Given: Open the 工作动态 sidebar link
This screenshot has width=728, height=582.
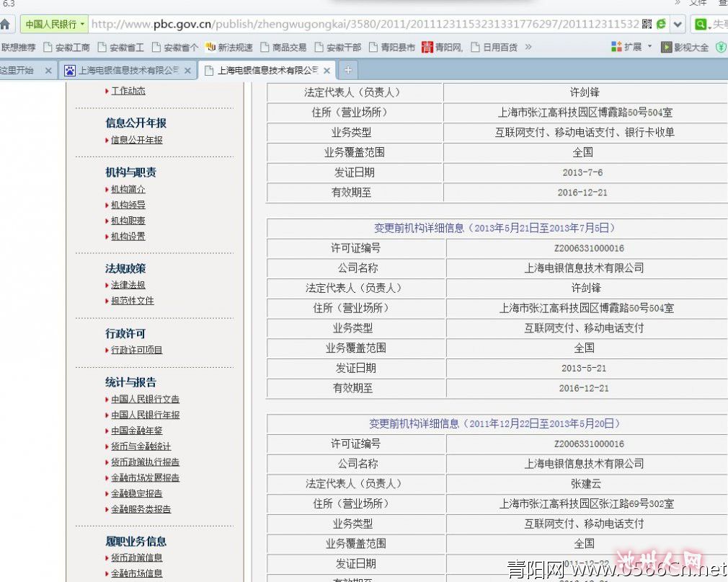Looking at the screenshot, I should click(x=128, y=91).
